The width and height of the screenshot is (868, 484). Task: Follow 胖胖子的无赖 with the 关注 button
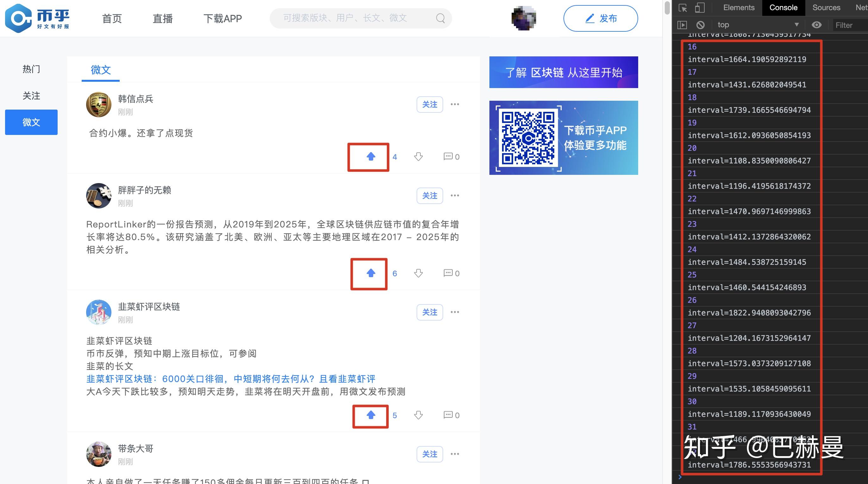[x=430, y=196]
